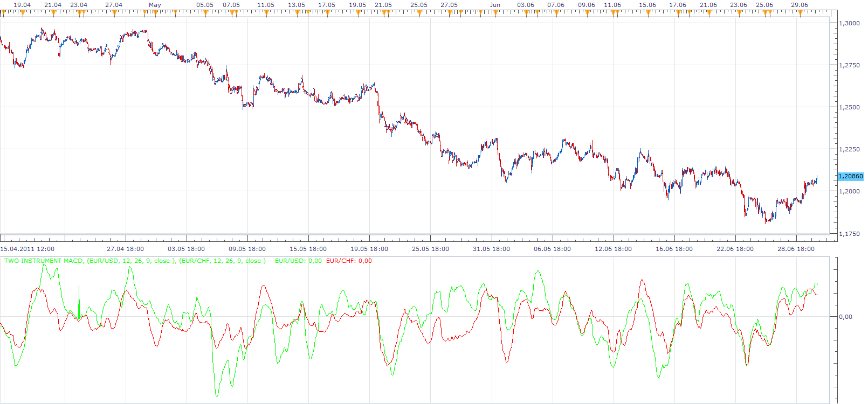Click the orange marker under 17.05
Screen dimensions: 868x404
click(x=327, y=13)
